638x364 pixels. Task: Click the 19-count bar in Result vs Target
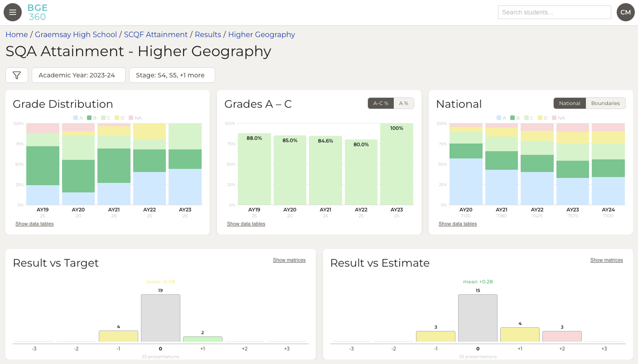pyautogui.click(x=160, y=318)
